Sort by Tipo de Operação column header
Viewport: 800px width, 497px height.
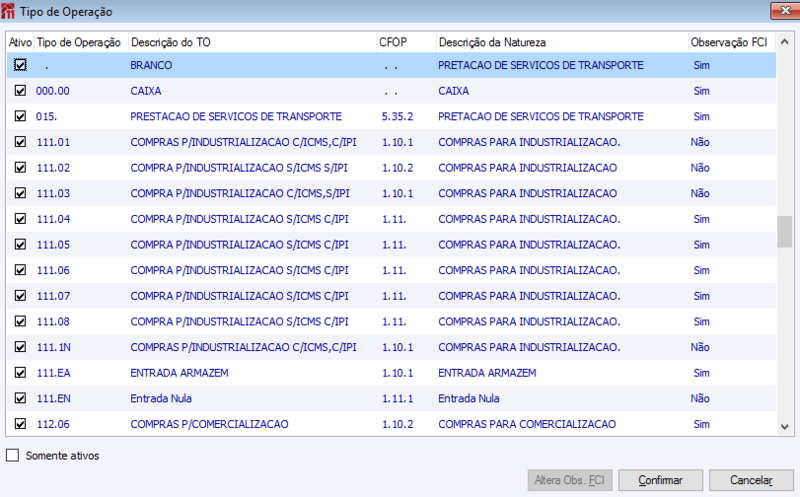click(x=79, y=42)
